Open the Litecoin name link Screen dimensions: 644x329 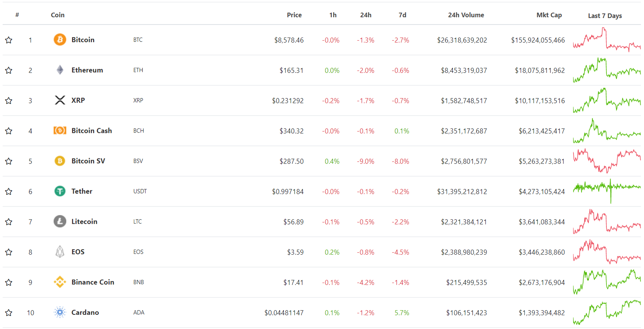click(x=84, y=221)
